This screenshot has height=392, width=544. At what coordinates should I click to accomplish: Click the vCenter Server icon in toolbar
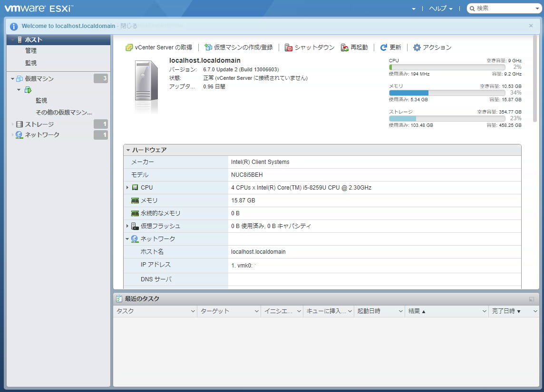(x=129, y=48)
